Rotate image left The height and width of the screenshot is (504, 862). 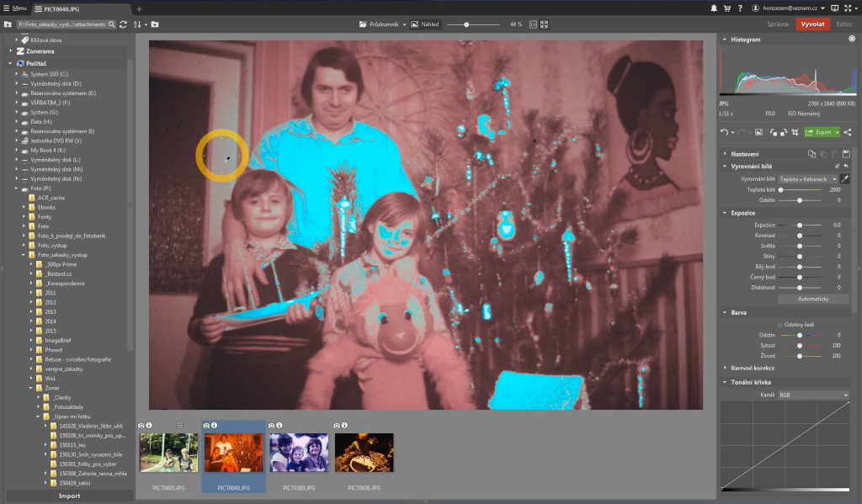(x=774, y=132)
